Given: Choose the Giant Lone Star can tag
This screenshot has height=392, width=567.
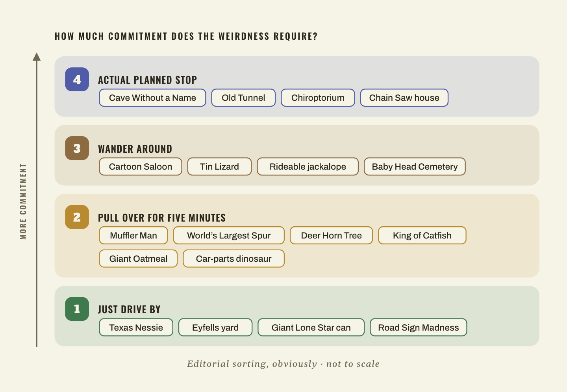Looking at the screenshot, I should tap(311, 327).
